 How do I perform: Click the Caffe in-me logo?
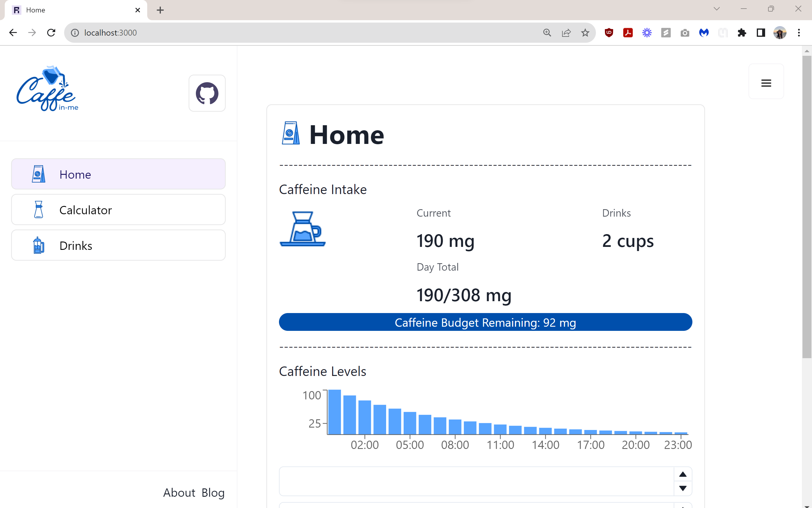click(47, 89)
